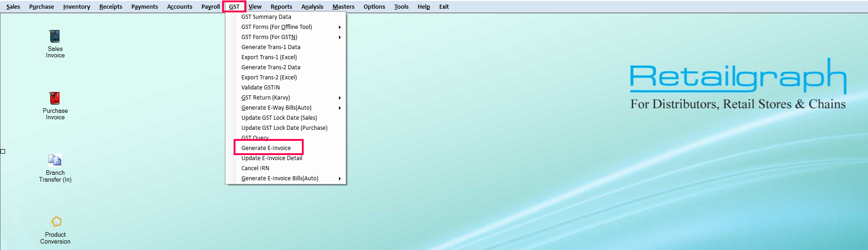Open the Analysis menu

(312, 6)
